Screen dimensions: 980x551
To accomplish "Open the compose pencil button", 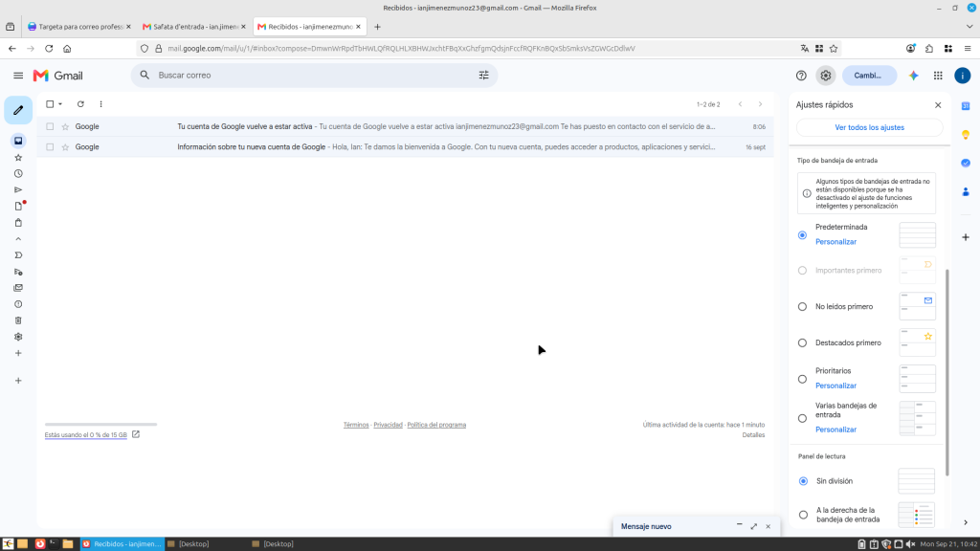I will click(x=18, y=110).
